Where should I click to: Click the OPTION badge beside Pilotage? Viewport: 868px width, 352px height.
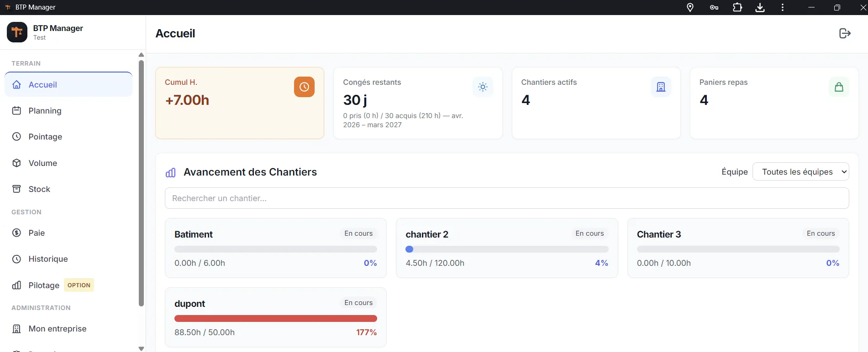tap(79, 285)
